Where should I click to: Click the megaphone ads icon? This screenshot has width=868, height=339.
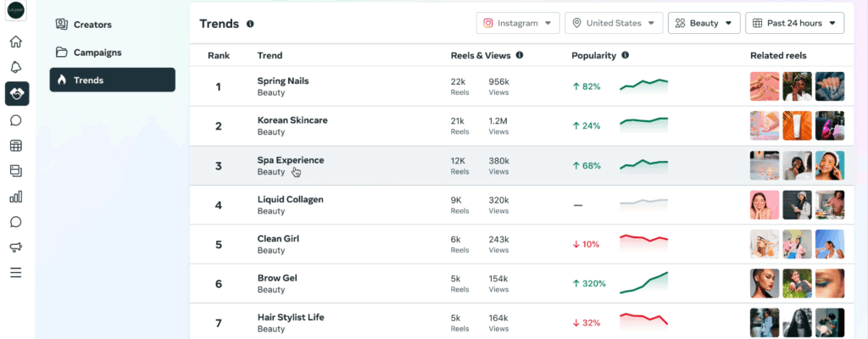pos(16,247)
